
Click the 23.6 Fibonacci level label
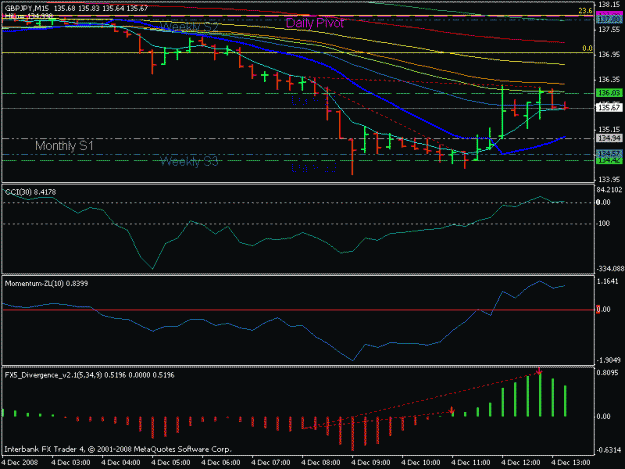585,11
